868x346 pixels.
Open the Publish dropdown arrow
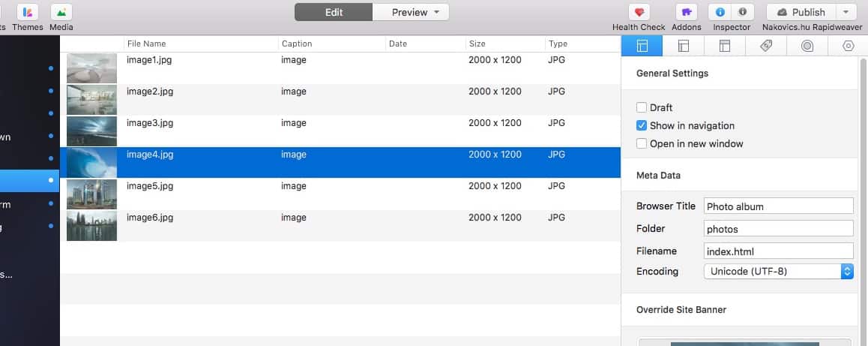click(846, 12)
